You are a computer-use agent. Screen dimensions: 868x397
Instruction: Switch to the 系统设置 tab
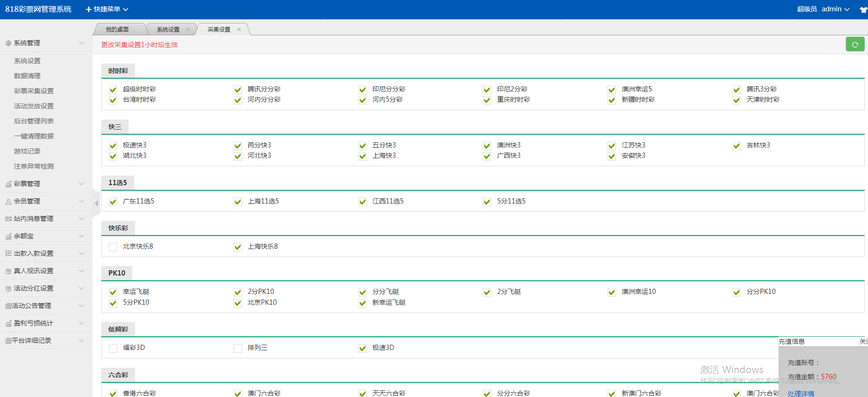(168, 29)
